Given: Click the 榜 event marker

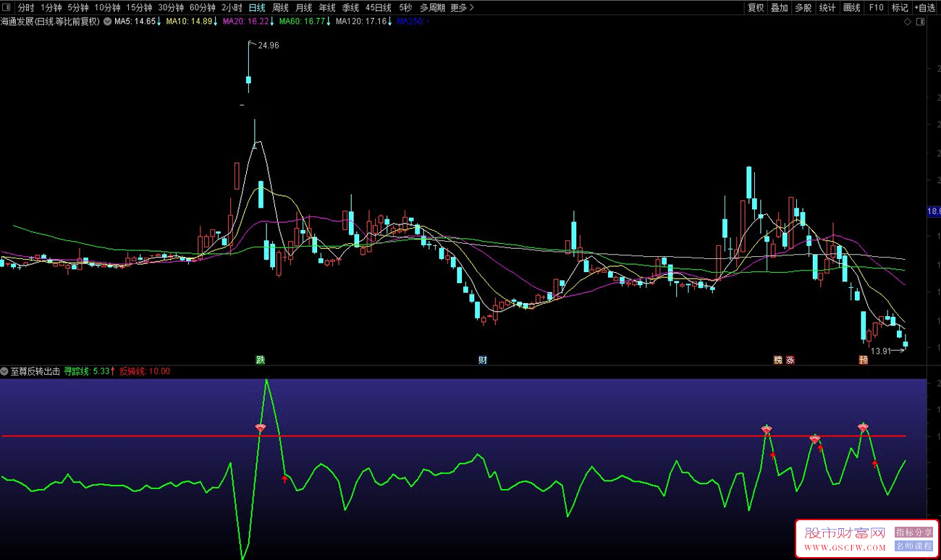Looking at the screenshot, I should coord(778,360).
